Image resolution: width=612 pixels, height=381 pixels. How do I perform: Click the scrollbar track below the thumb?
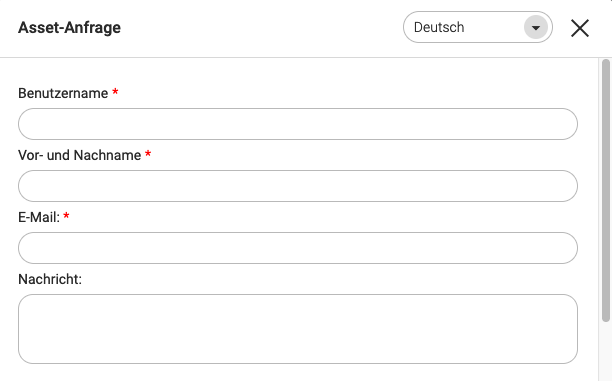point(606,351)
